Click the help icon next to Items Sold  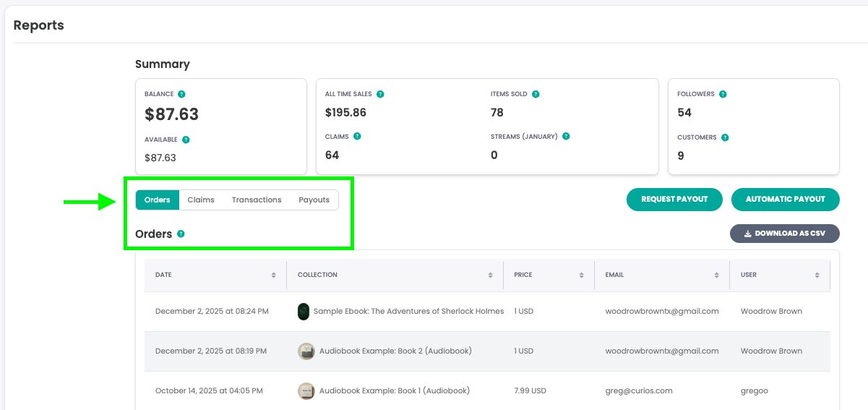[x=536, y=94]
